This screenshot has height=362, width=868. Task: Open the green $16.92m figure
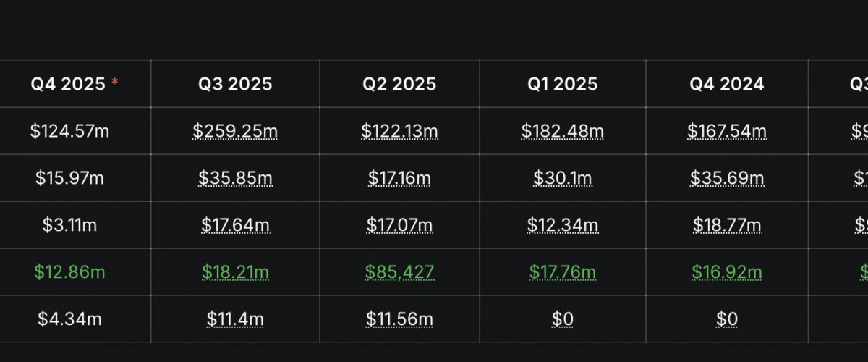tap(726, 272)
